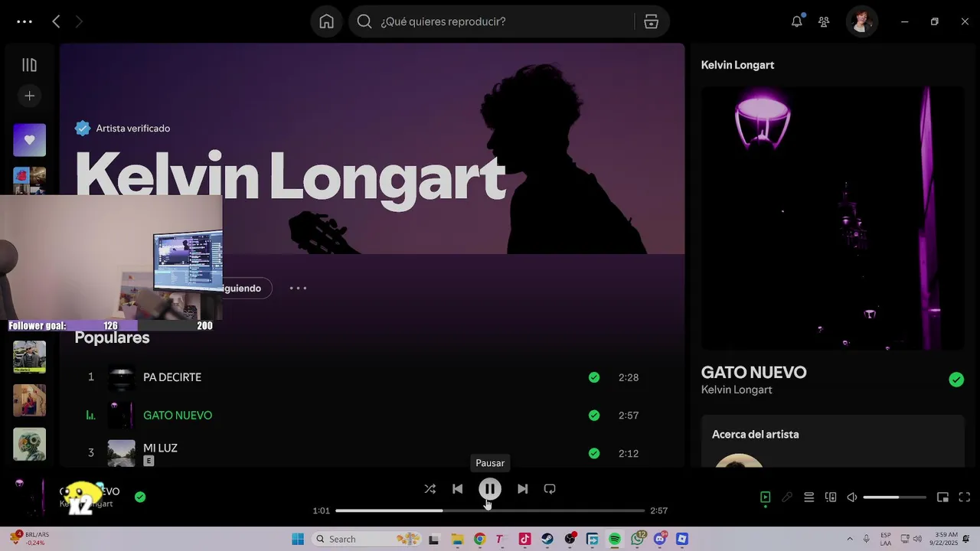Open Discord from taskbar

pyautogui.click(x=660, y=540)
